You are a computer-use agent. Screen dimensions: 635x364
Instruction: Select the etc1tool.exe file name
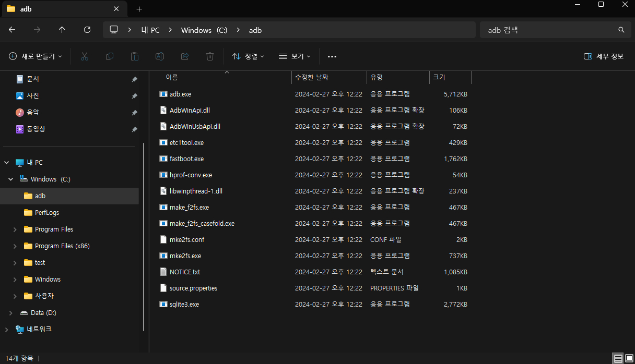[x=186, y=143]
